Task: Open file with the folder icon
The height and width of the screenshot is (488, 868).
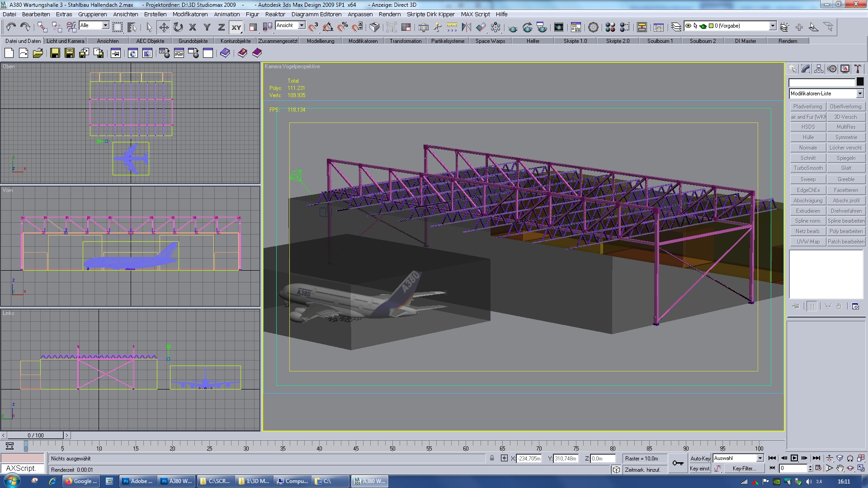Action: pyautogui.click(x=38, y=53)
